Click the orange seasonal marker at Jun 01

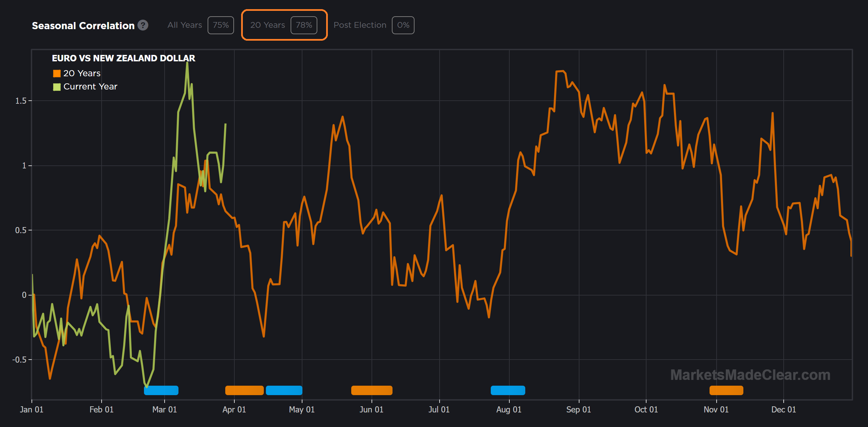pos(372,390)
